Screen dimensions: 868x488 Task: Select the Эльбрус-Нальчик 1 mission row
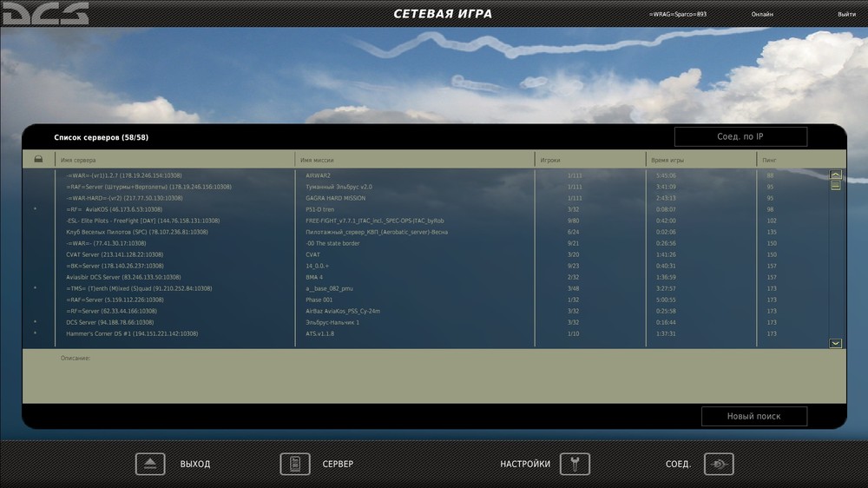pos(425,322)
